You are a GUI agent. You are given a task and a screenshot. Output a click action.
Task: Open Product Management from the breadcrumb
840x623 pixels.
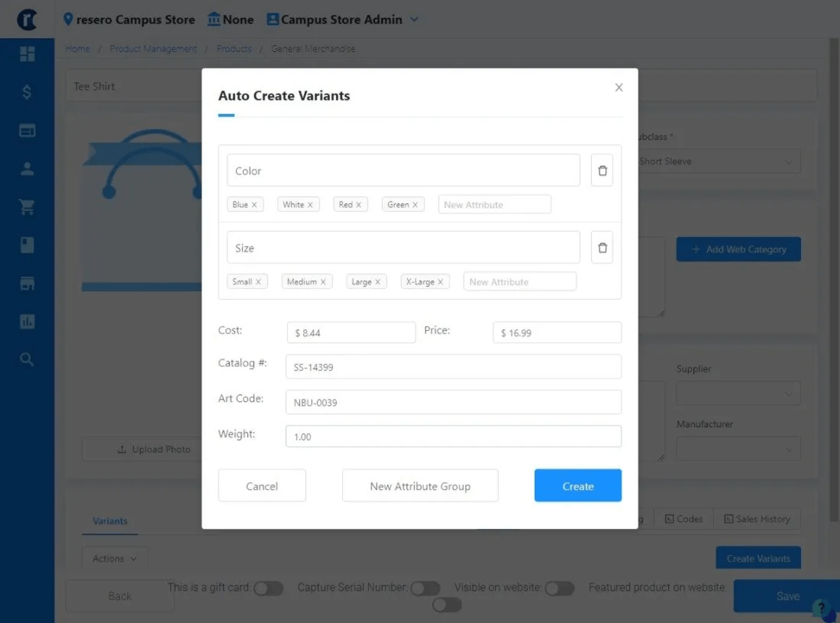click(x=153, y=49)
